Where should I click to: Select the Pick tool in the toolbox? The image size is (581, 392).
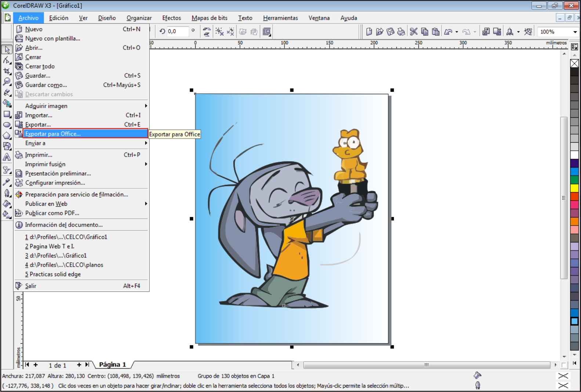point(7,50)
